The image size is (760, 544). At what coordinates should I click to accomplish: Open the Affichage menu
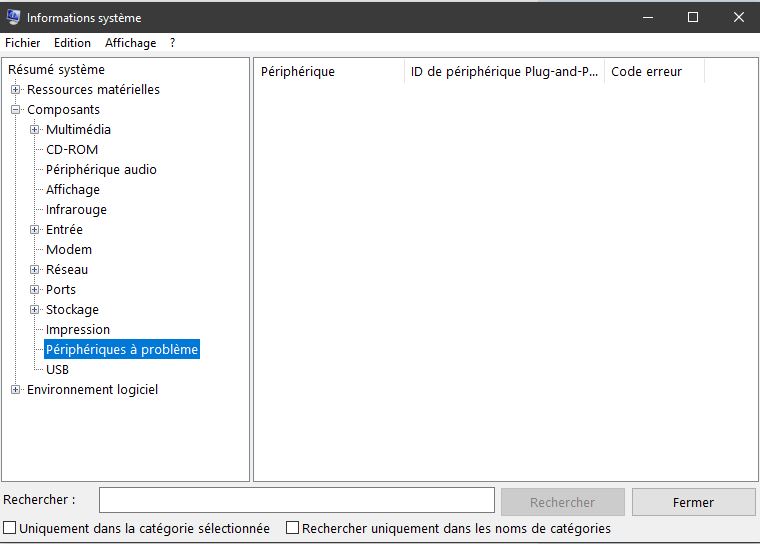click(x=130, y=43)
